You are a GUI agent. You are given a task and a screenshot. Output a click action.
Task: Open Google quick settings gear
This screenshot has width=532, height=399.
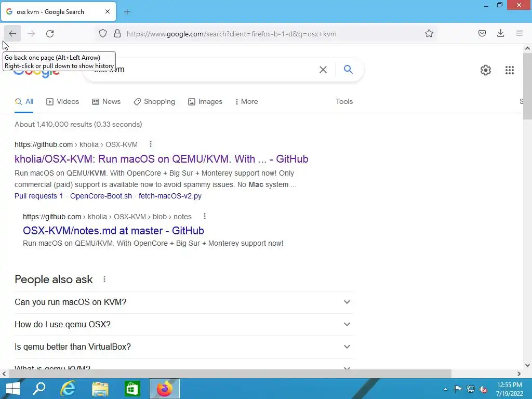click(x=486, y=70)
